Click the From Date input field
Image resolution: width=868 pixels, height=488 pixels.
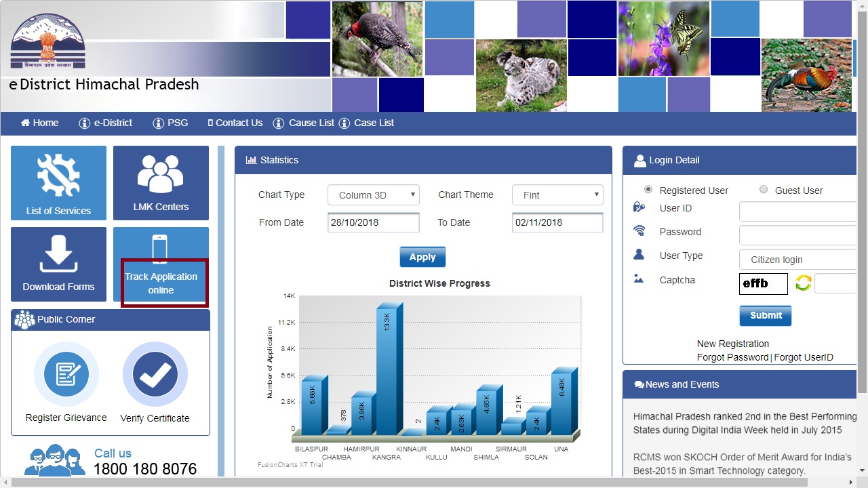pos(374,223)
